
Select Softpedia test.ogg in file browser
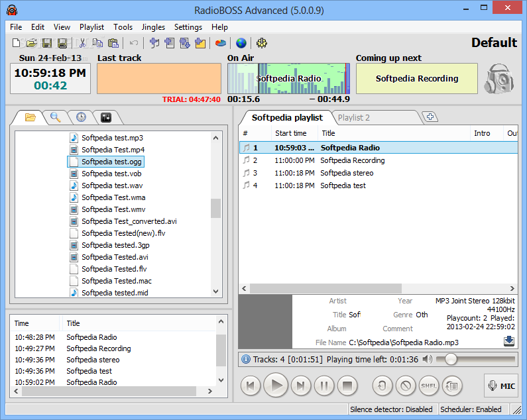click(106, 162)
